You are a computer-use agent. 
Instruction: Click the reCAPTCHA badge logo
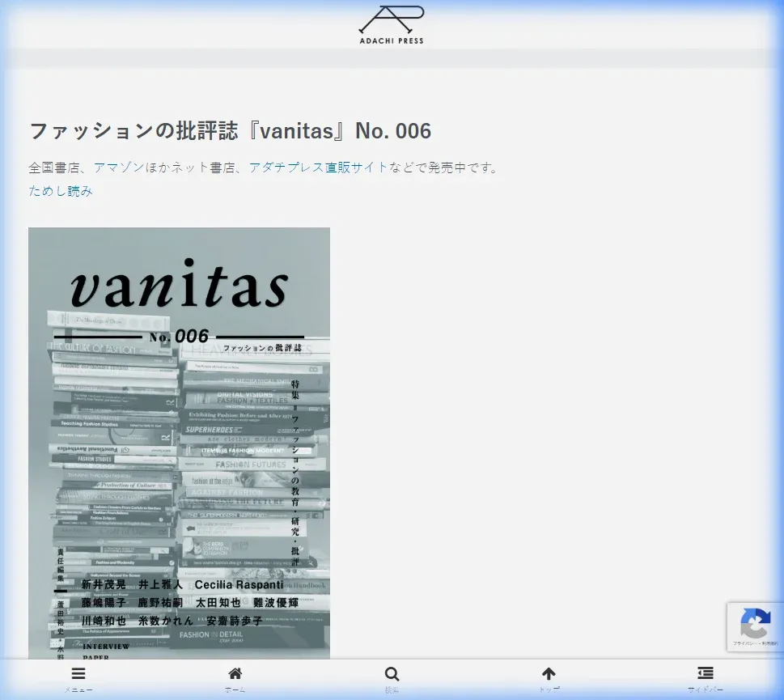tap(755, 624)
